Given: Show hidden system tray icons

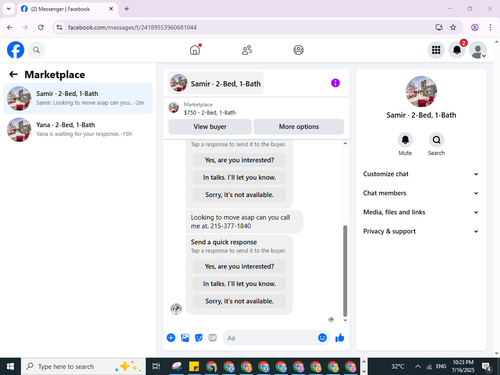Looking at the screenshot, I should [418, 366].
